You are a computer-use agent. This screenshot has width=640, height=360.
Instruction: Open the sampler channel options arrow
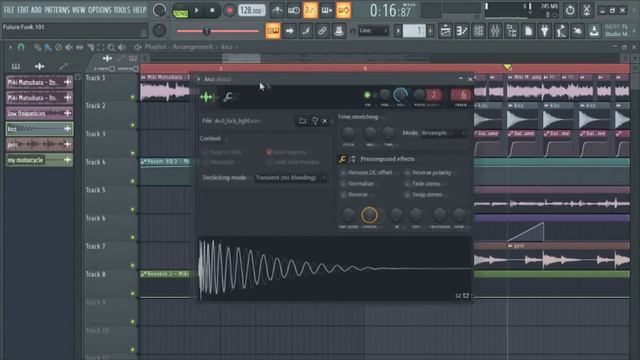point(199,79)
